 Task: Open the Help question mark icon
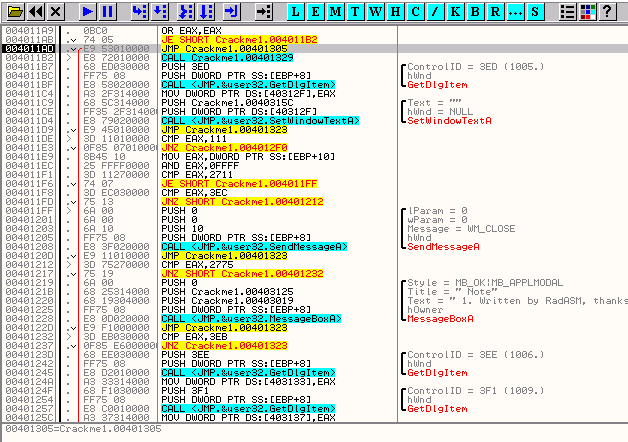606,11
